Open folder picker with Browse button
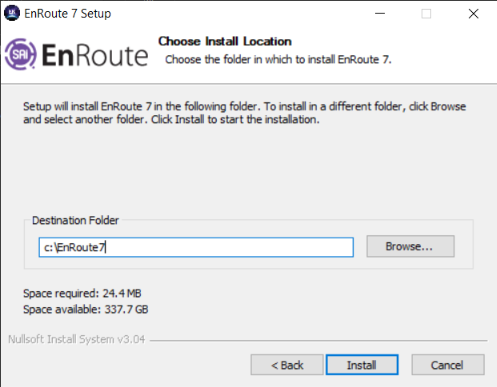This screenshot has height=387, width=497. (410, 246)
